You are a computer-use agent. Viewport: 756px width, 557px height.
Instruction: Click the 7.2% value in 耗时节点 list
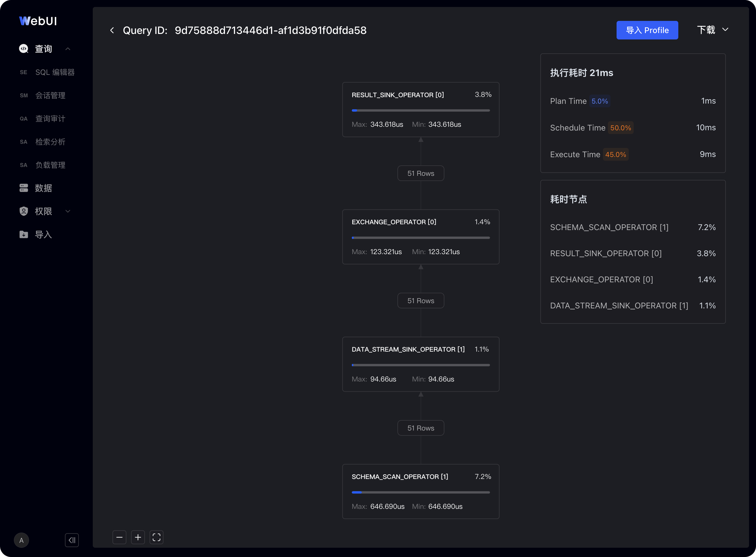point(706,227)
